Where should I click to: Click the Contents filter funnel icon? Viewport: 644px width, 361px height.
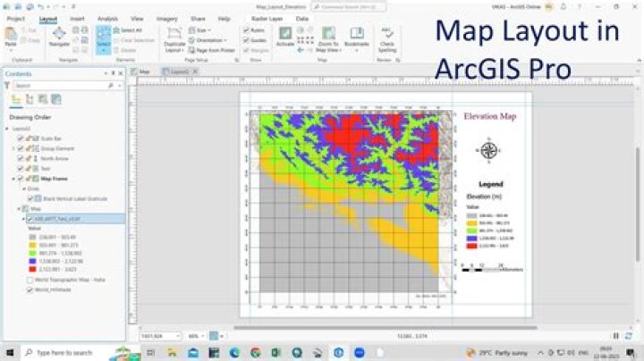7,85
